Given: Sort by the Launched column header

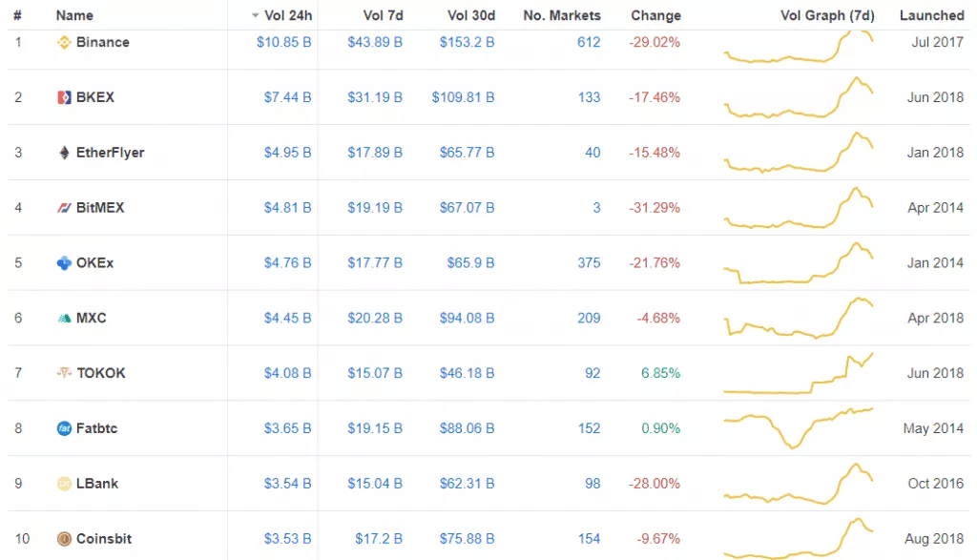Looking at the screenshot, I should coord(931,15).
